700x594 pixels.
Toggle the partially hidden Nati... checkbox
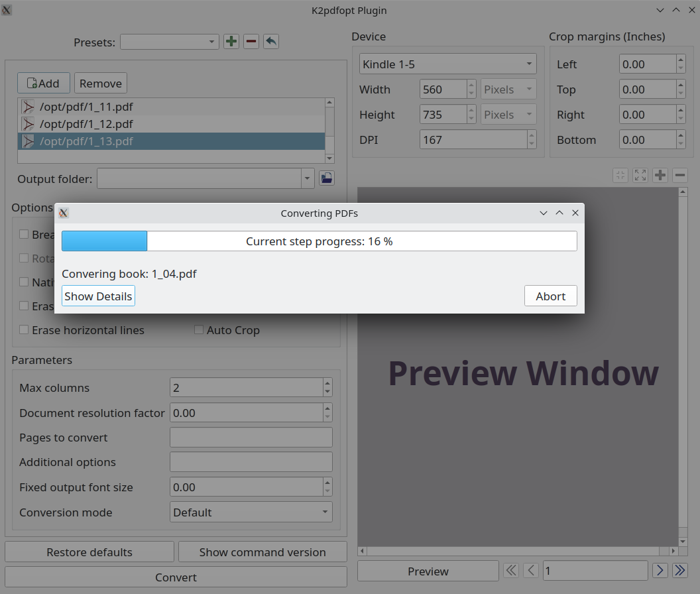tap(24, 282)
